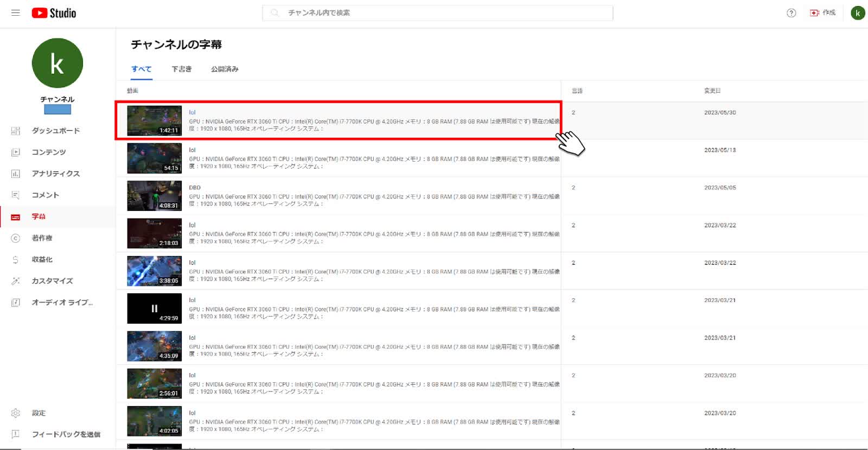This screenshot has width=868, height=450.
Task: Click the 著作権 copyright icon
Action: coord(16,238)
